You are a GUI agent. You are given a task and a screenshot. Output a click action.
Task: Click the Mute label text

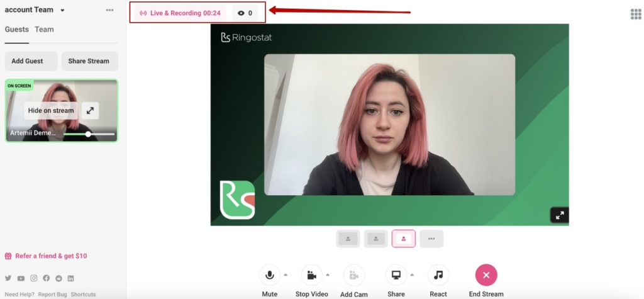[270, 294]
